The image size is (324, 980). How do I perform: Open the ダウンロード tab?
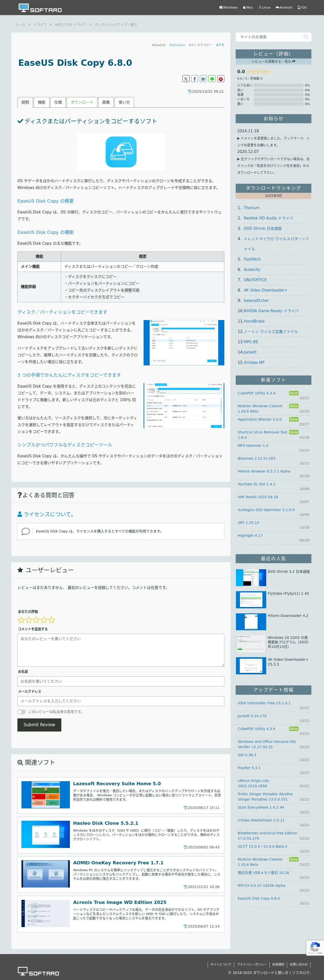pyautogui.click(x=82, y=102)
